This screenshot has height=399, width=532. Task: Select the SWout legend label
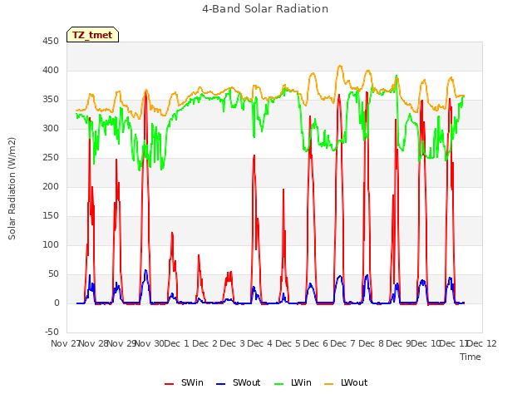pyautogui.click(x=246, y=382)
